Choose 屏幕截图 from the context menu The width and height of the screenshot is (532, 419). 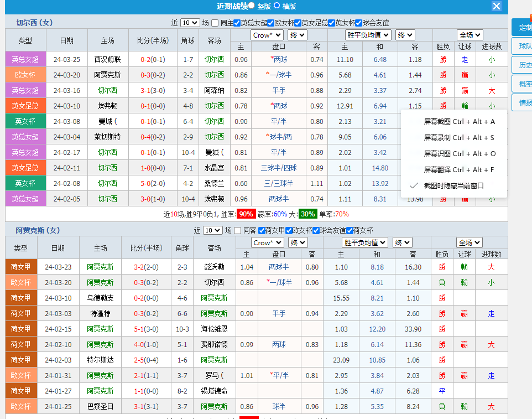[x=459, y=122]
